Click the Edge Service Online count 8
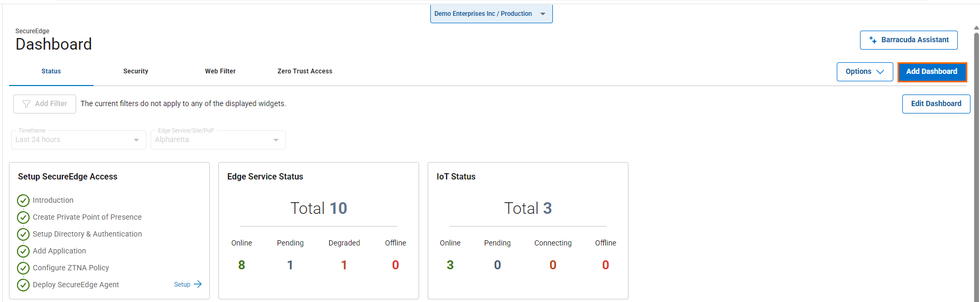This screenshot has height=302, width=980. click(x=242, y=265)
